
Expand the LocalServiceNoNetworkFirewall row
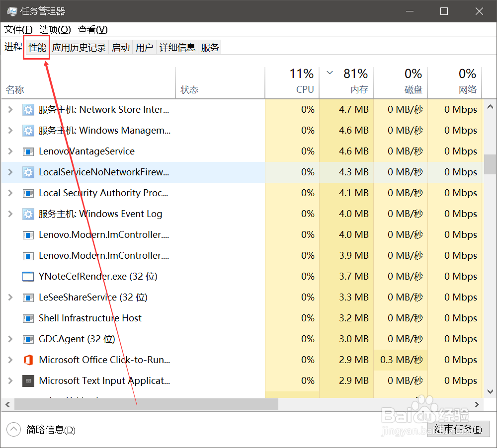pos(10,172)
